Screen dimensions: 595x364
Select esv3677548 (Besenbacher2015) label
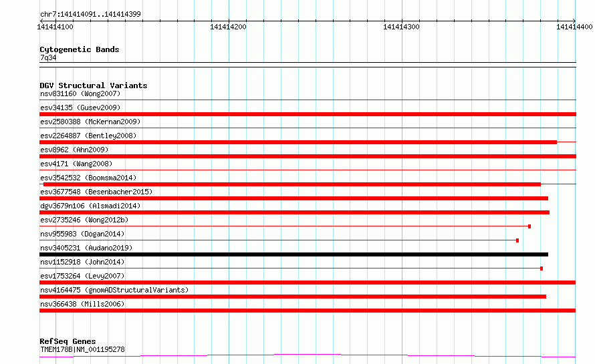[x=96, y=192]
